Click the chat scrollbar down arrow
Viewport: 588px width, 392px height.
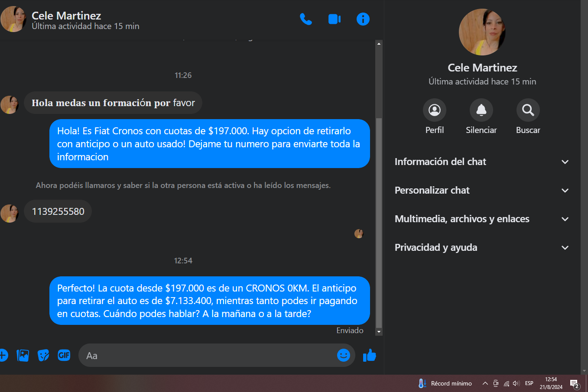(x=379, y=332)
